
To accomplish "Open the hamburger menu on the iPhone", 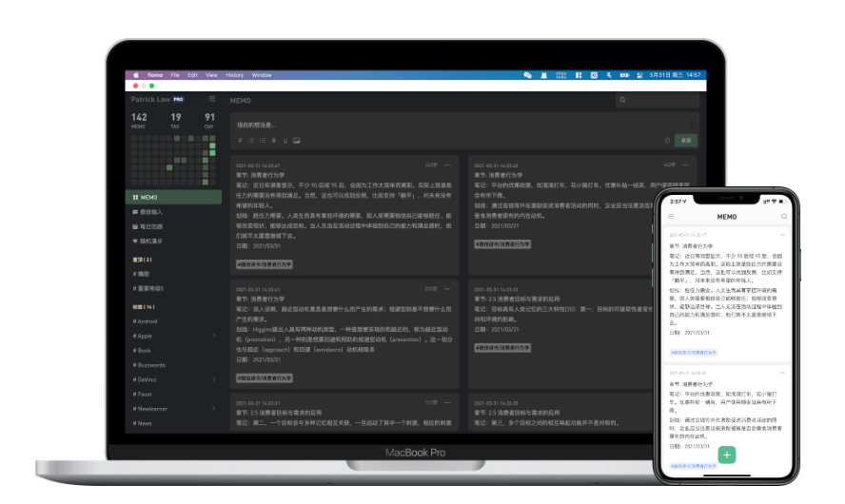I will tap(671, 217).
